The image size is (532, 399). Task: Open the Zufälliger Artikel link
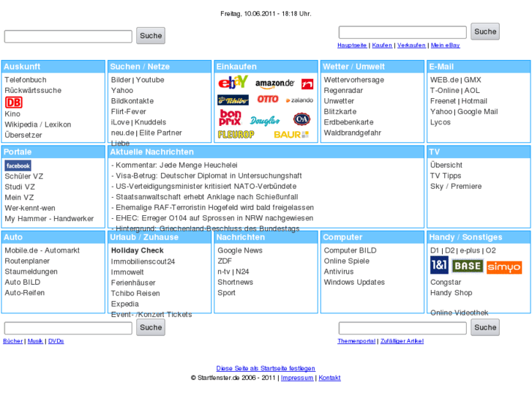pyautogui.click(x=402, y=341)
